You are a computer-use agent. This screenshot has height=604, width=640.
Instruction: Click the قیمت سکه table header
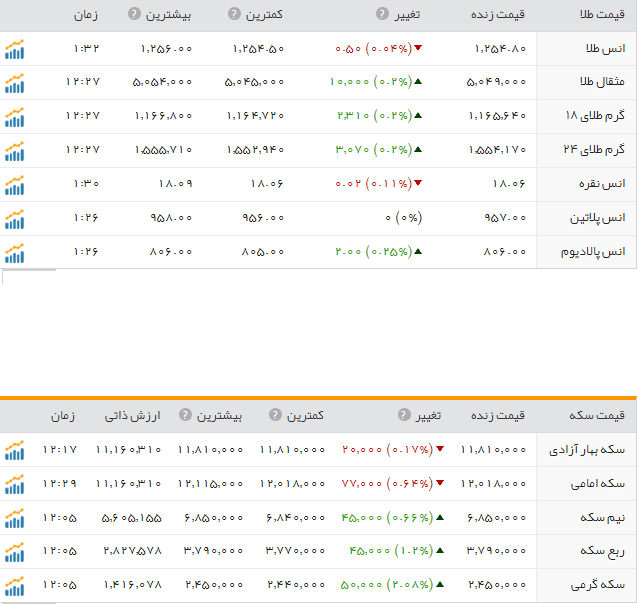coord(597,415)
